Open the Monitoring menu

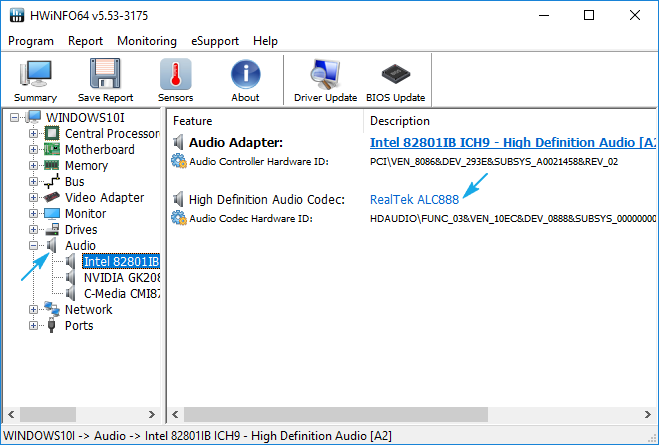pyautogui.click(x=146, y=41)
